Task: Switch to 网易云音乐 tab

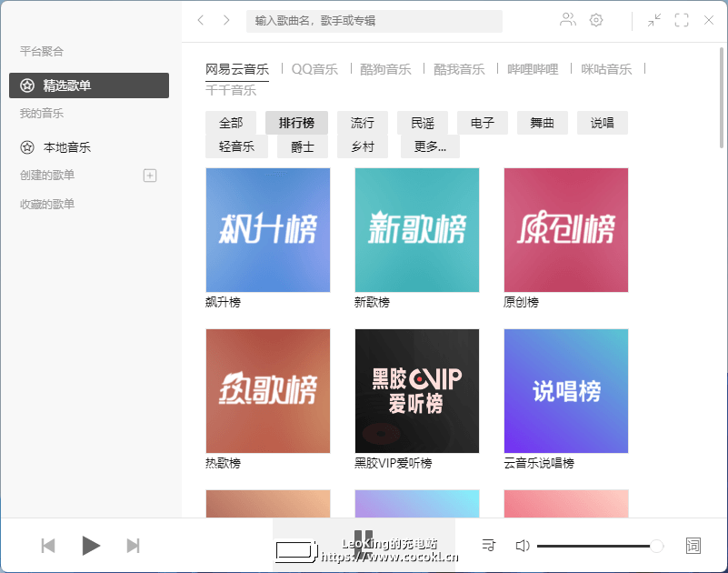Action: click(x=237, y=69)
